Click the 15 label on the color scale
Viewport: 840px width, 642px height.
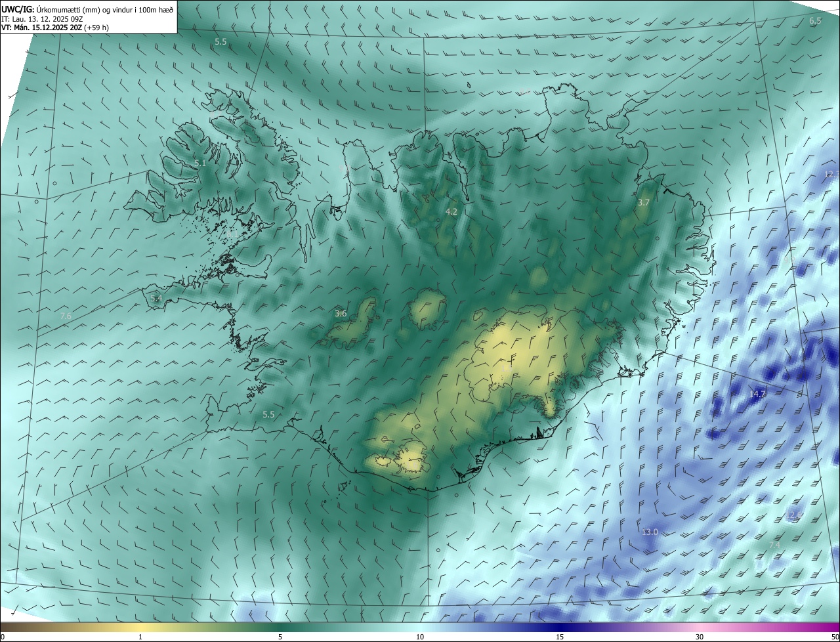click(x=560, y=637)
